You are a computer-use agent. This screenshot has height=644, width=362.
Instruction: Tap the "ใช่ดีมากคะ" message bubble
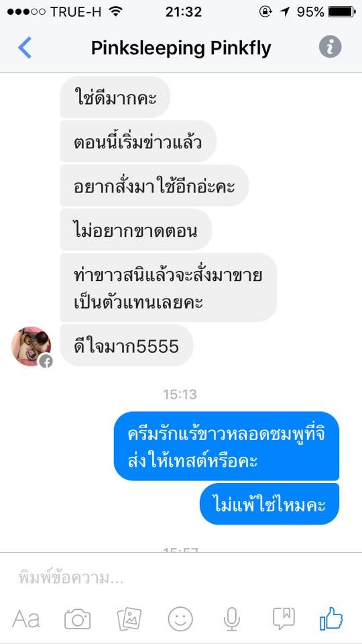pyautogui.click(x=115, y=97)
